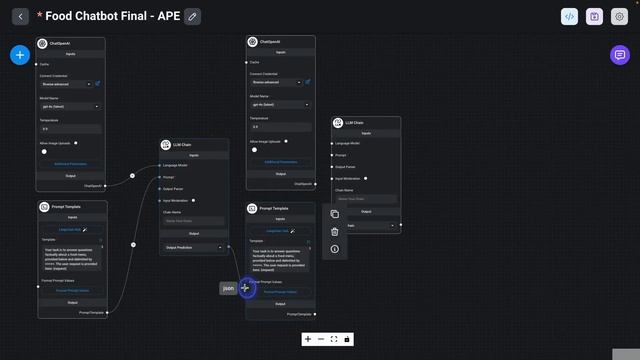The width and height of the screenshot is (640, 360).
Task: Duplicate the node via the copy icon
Action: 335,214
